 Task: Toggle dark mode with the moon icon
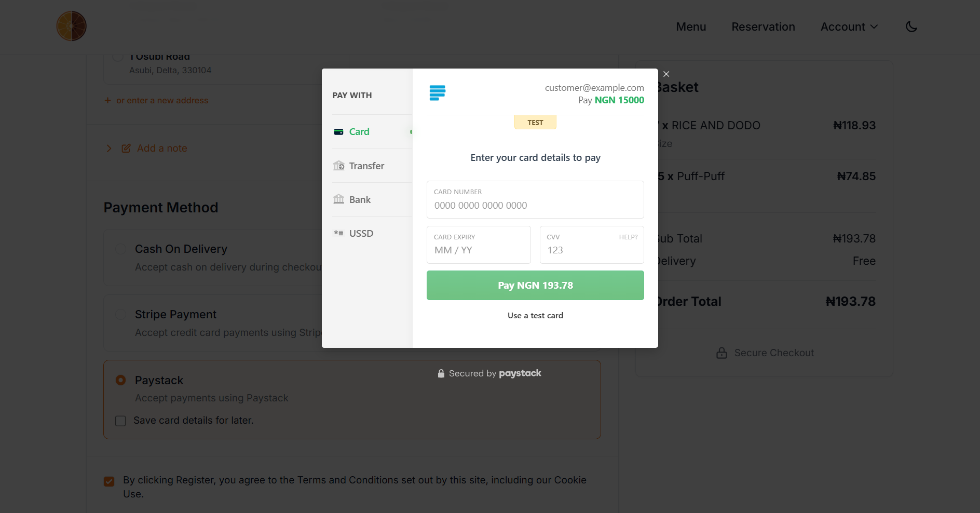(911, 26)
